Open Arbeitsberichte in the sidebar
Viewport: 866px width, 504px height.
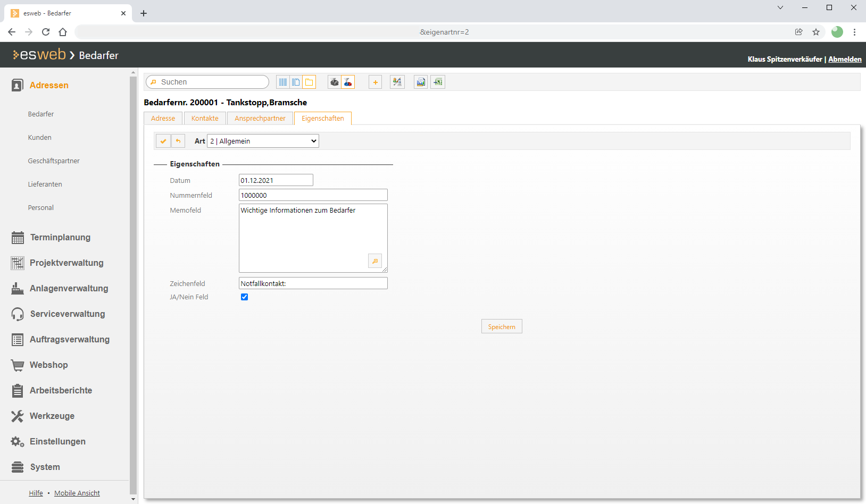click(x=61, y=390)
